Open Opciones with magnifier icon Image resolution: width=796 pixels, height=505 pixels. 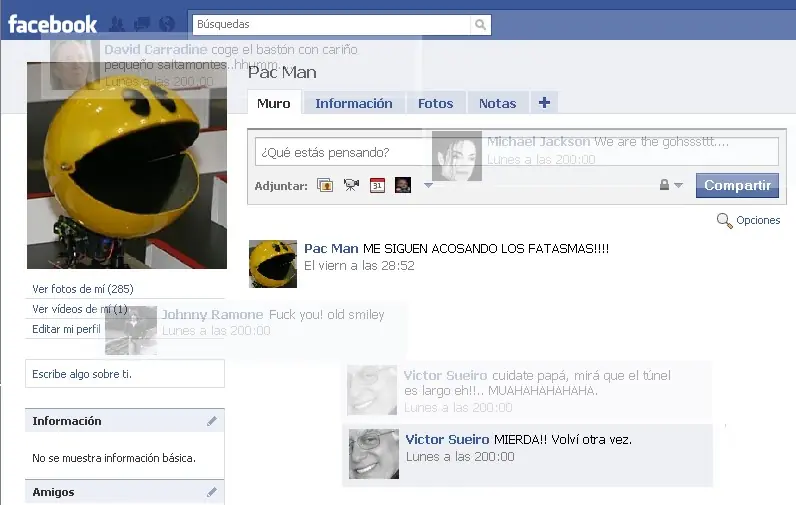click(x=748, y=220)
